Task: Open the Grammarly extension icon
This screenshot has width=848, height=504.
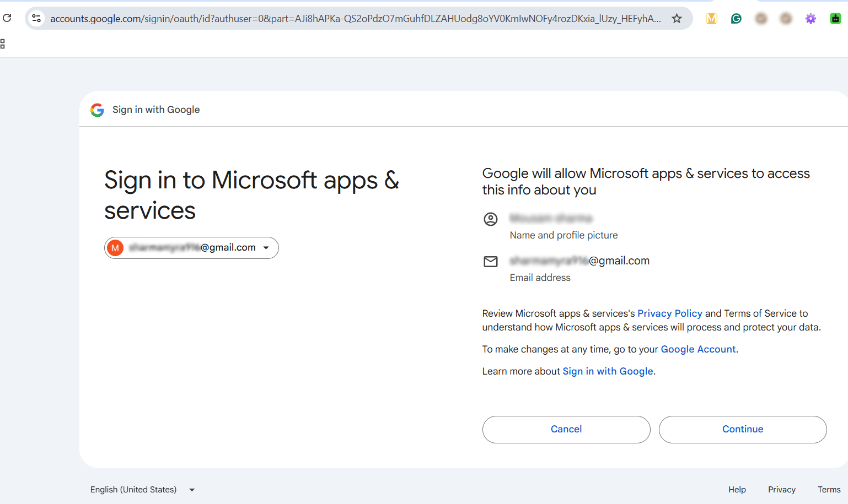Action: tap(736, 18)
